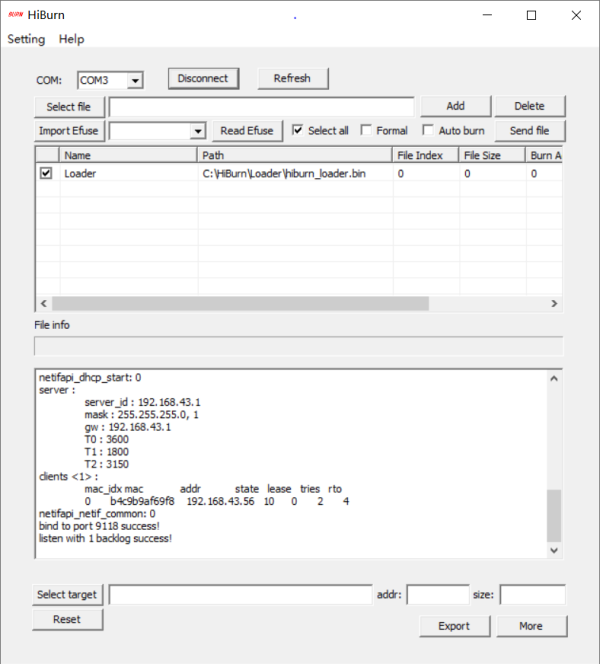Open the Help menu
Viewport: 600px width, 664px height.
click(x=71, y=39)
